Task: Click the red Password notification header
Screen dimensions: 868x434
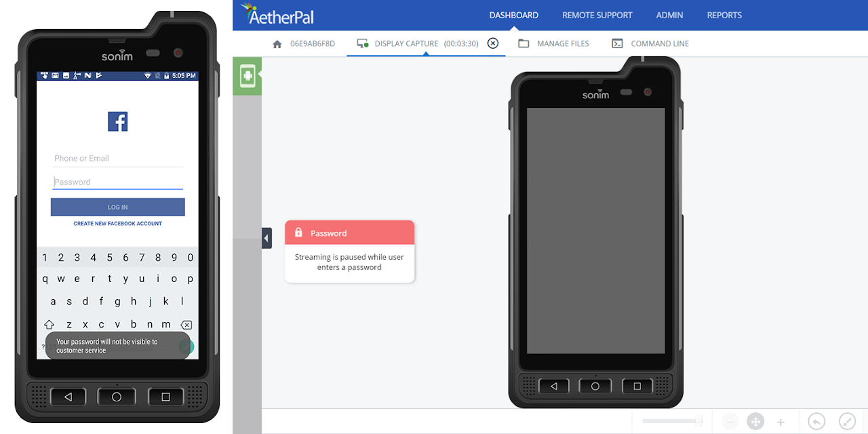Action: click(349, 233)
